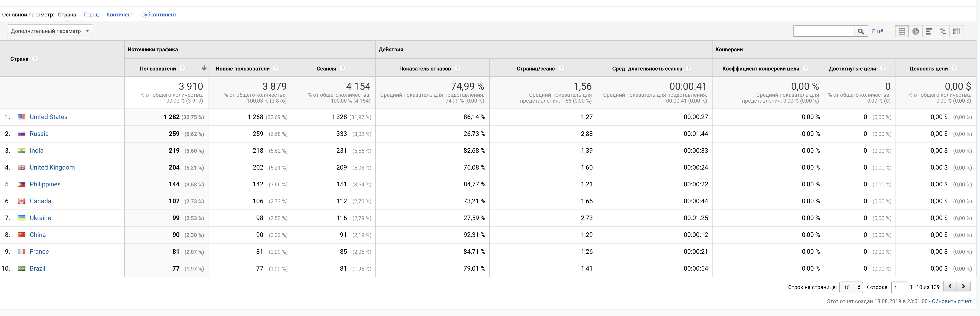
Task: Select the performance bar chart view
Action: pos(929,31)
